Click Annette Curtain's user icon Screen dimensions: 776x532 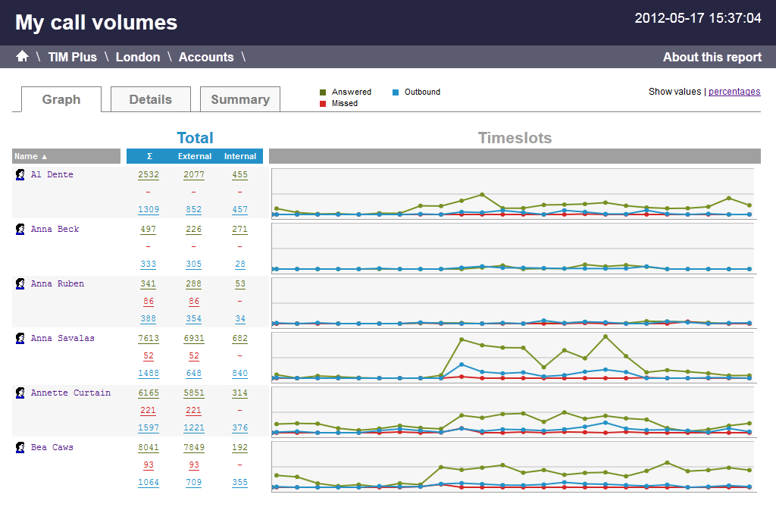click(20, 393)
